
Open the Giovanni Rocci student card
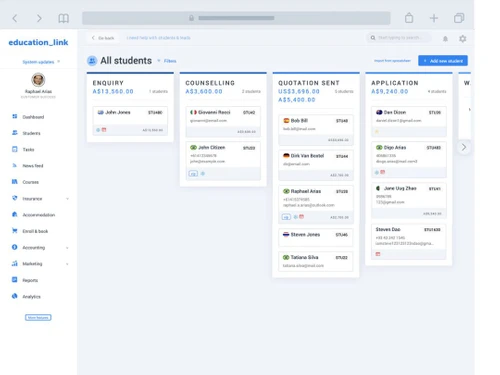click(x=223, y=122)
